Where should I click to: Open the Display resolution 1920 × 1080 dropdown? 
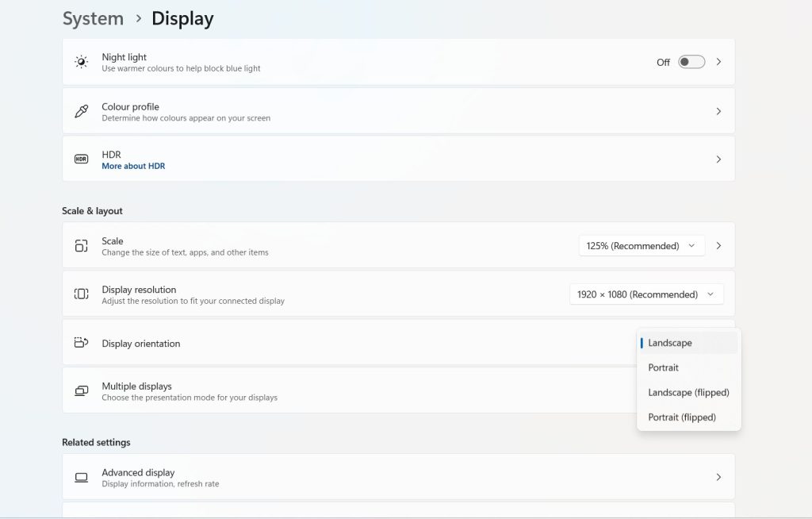click(x=645, y=294)
